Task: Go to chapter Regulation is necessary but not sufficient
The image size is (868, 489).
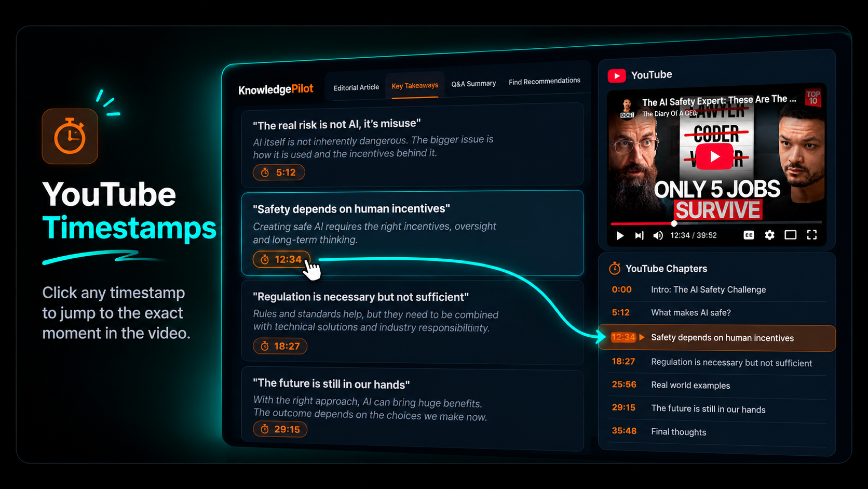Action: [717, 363]
